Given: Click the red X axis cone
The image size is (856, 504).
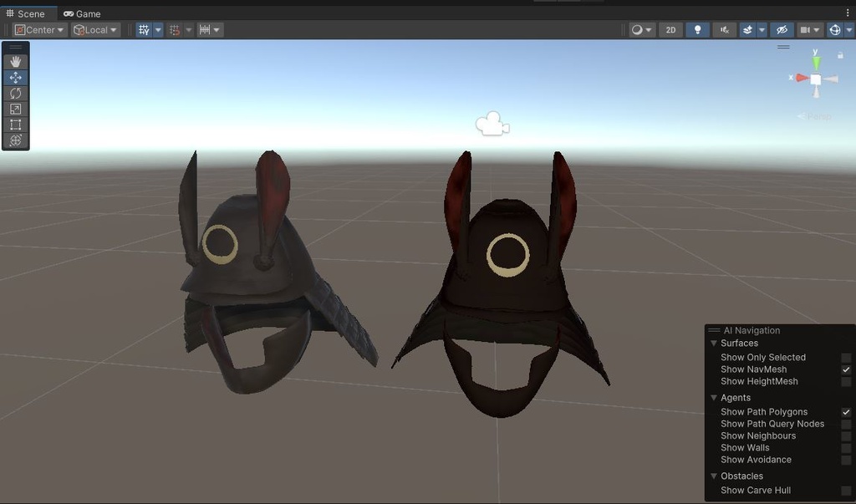Looking at the screenshot, I should [802, 78].
